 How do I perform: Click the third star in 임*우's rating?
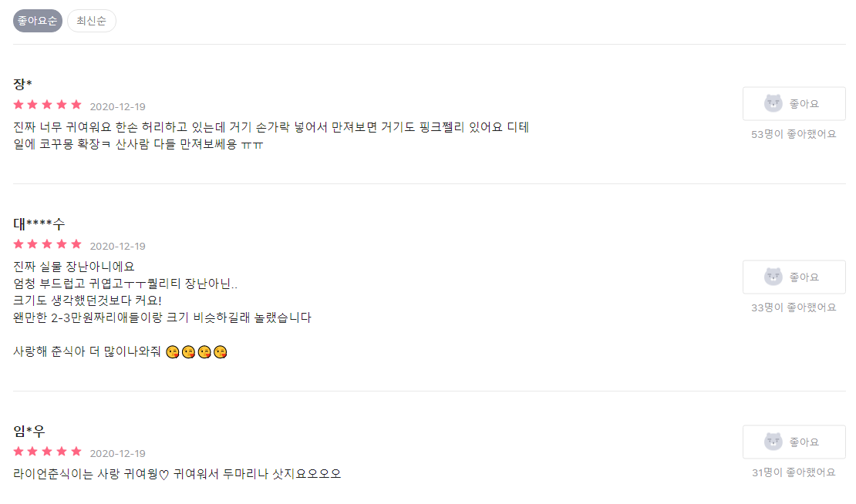47,452
